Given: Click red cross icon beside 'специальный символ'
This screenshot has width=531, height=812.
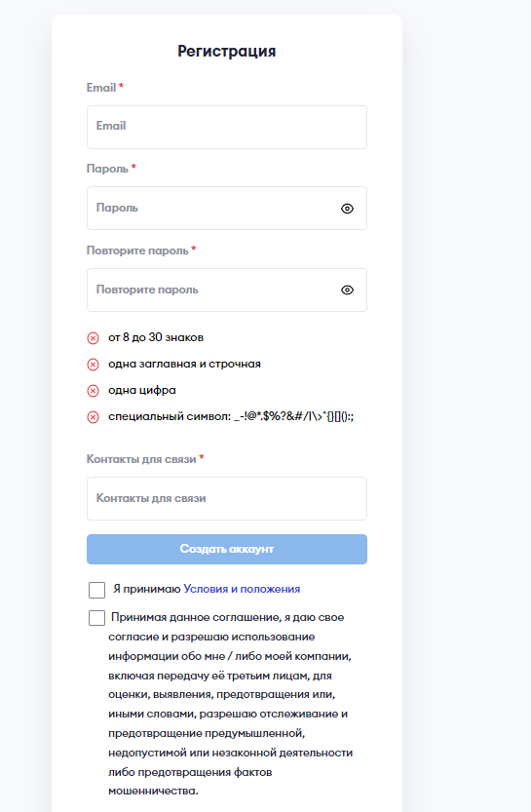Looking at the screenshot, I should coord(93,417).
